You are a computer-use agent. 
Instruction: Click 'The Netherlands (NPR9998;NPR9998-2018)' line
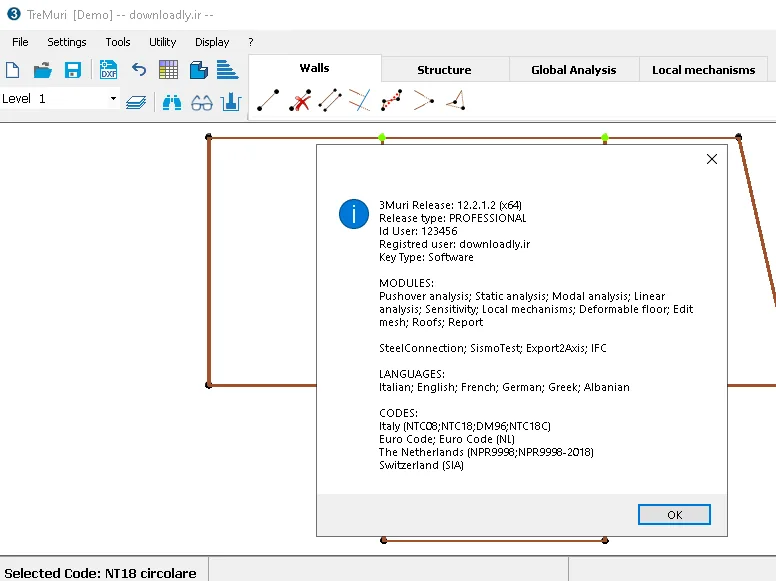[x=486, y=452]
